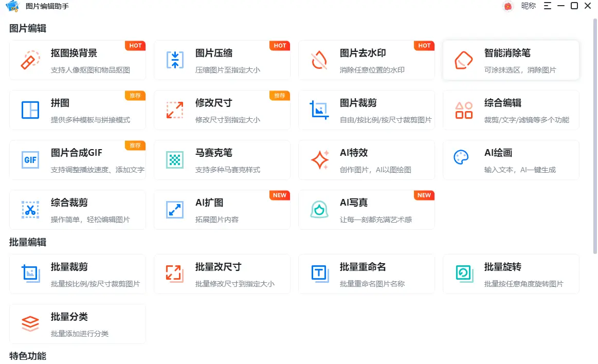Image resolution: width=598 pixels, height=364 pixels.
Task: Click the 拼图 layout icon
Action: point(30,110)
